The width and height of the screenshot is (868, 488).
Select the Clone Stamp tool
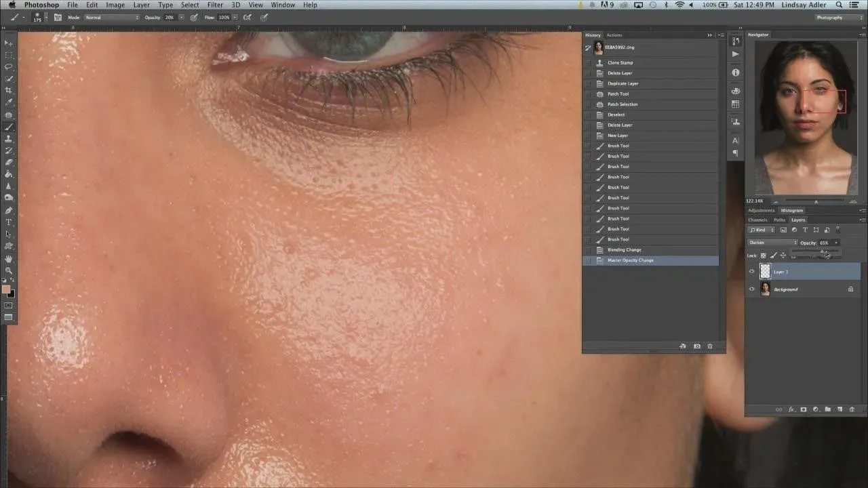9,138
